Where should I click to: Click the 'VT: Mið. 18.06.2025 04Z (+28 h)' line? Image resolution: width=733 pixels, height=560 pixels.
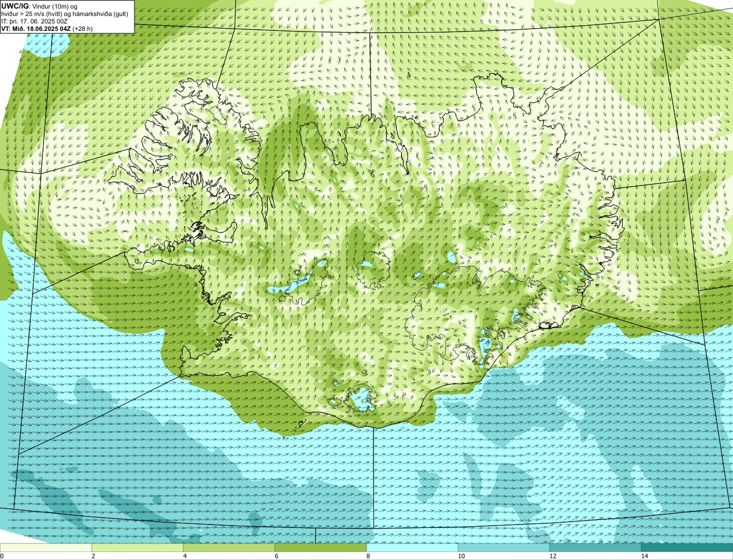(48, 28)
